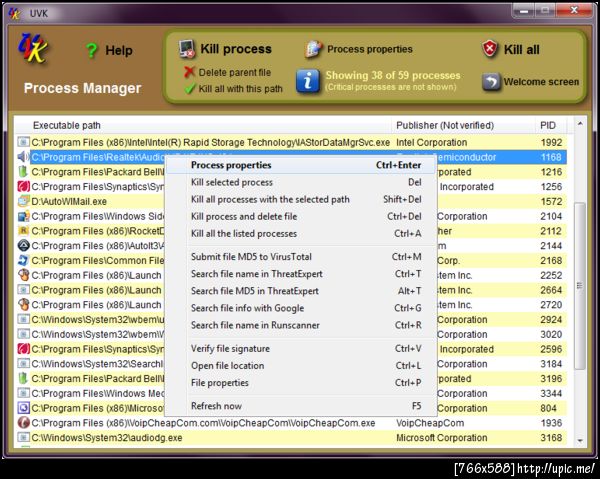Screen dimensions: 600x479
Task: Select Verify file signature menu entry
Action: coord(300,349)
